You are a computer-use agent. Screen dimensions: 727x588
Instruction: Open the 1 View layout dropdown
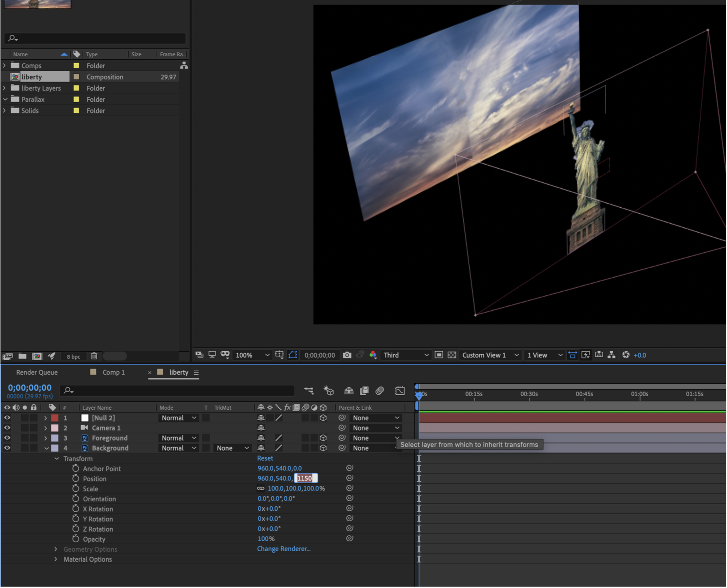(545, 355)
